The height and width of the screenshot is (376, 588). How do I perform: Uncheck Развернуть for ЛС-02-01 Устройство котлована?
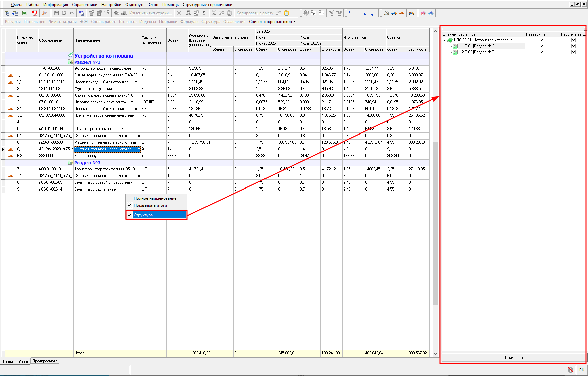point(542,40)
